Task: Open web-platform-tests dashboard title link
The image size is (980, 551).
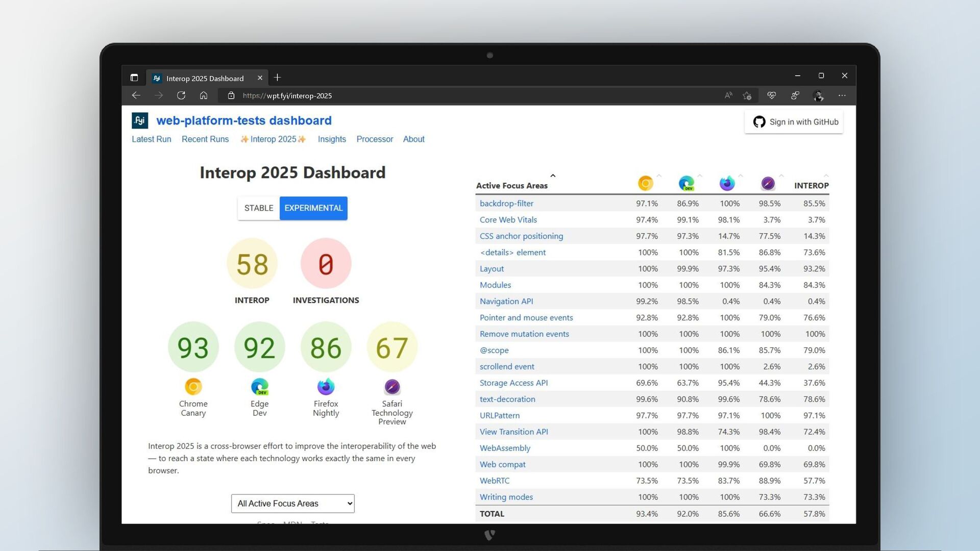Action: coord(244,120)
